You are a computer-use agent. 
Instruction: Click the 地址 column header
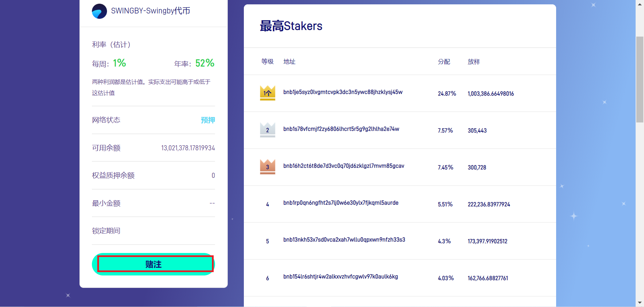(289, 61)
